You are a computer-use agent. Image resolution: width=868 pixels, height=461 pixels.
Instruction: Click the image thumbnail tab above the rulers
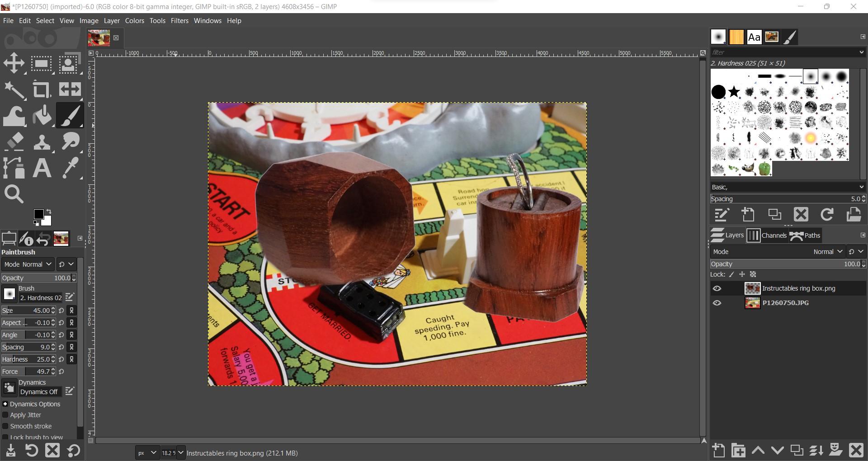[99, 38]
